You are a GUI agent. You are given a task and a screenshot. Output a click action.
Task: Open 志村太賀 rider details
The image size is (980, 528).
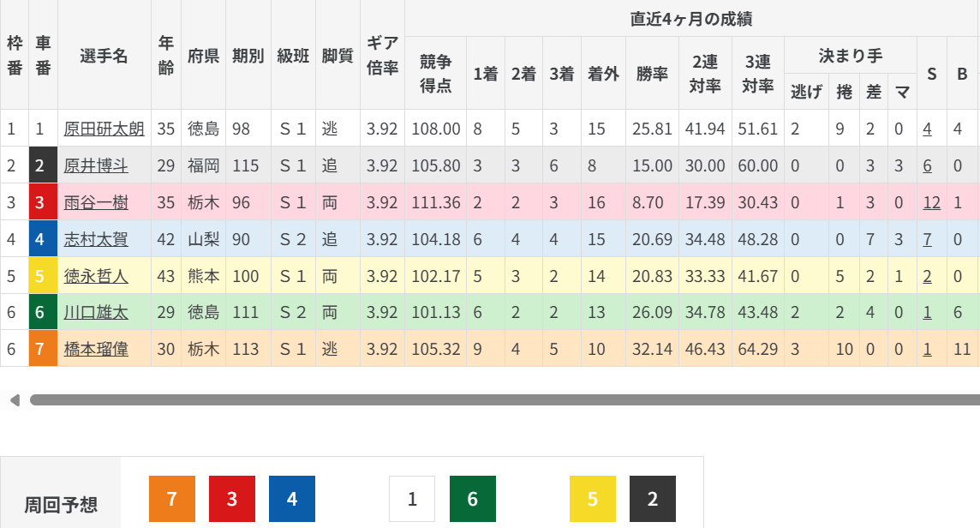[x=96, y=239]
